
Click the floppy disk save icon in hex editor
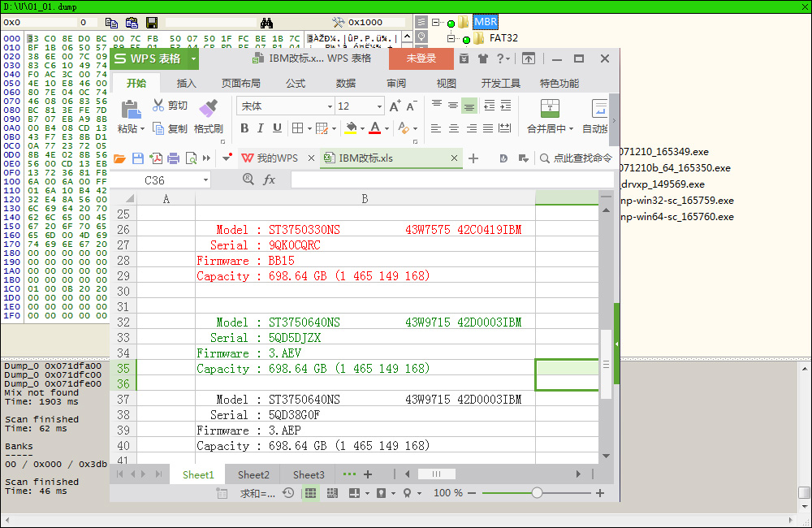152,23
